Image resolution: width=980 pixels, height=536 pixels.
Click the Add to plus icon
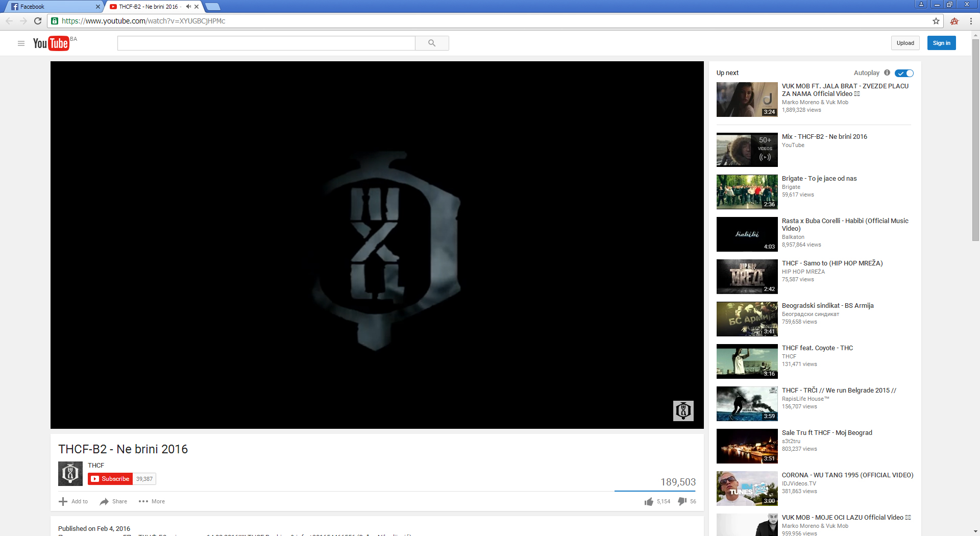(x=63, y=502)
